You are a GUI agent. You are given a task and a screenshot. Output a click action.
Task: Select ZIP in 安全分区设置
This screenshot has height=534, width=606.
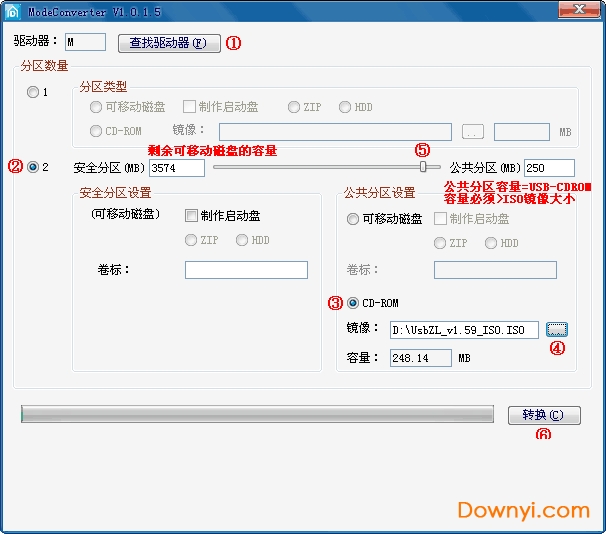191,240
